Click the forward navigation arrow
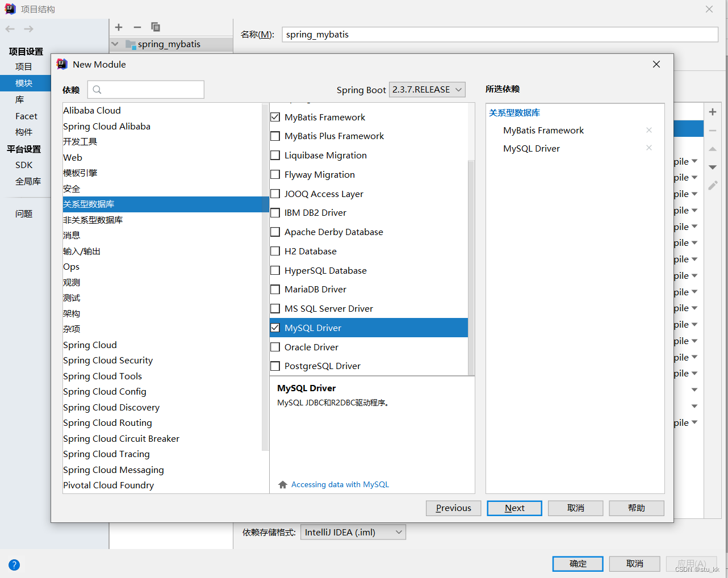The height and width of the screenshot is (578, 728). coord(29,29)
